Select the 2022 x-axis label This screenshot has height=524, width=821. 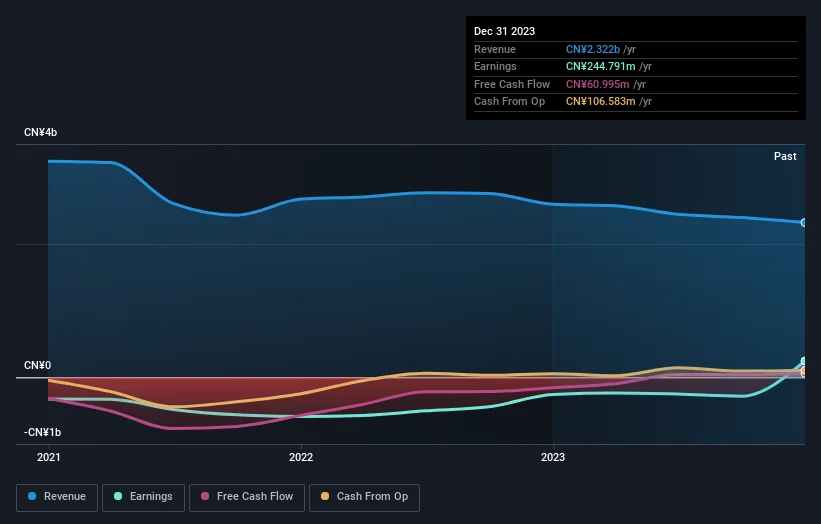(301, 457)
